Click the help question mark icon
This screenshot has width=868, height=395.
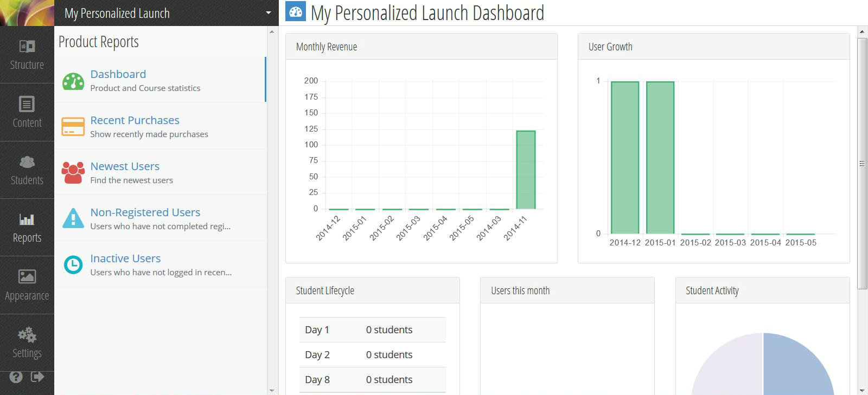tap(16, 377)
